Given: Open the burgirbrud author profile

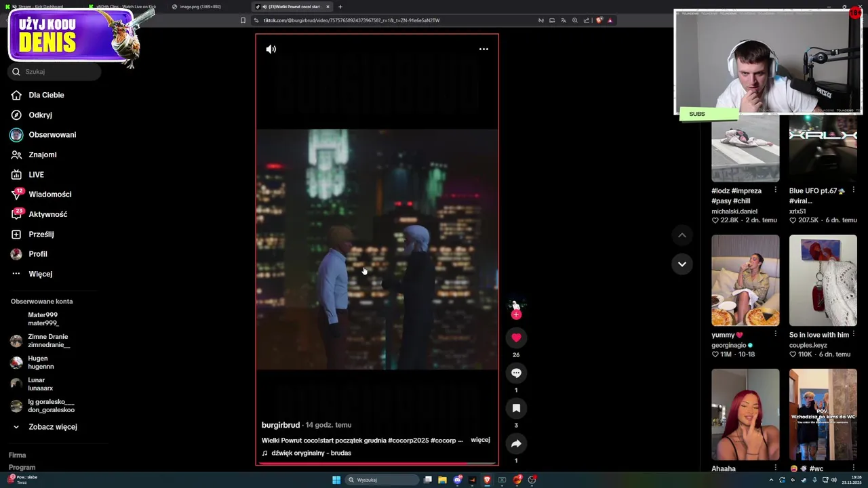Looking at the screenshot, I should tap(281, 425).
